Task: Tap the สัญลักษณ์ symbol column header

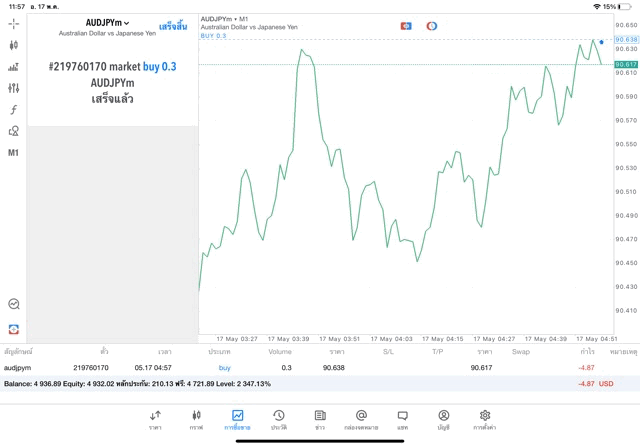Action: (18, 351)
